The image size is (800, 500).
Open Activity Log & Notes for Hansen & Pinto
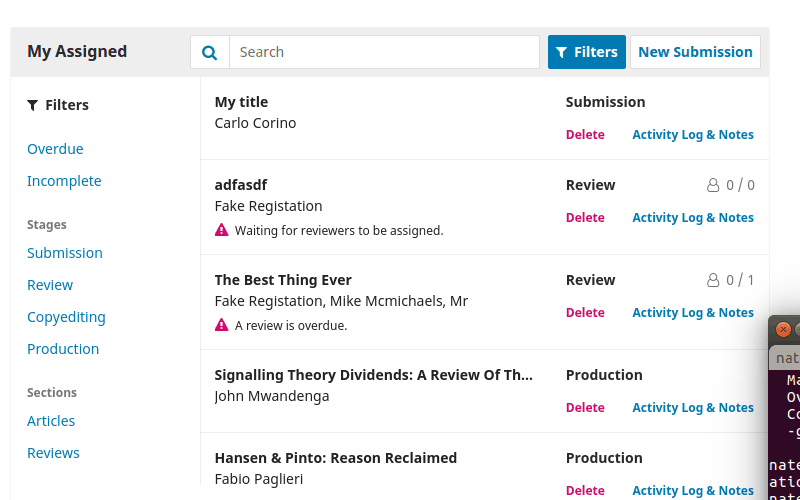tap(693, 491)
